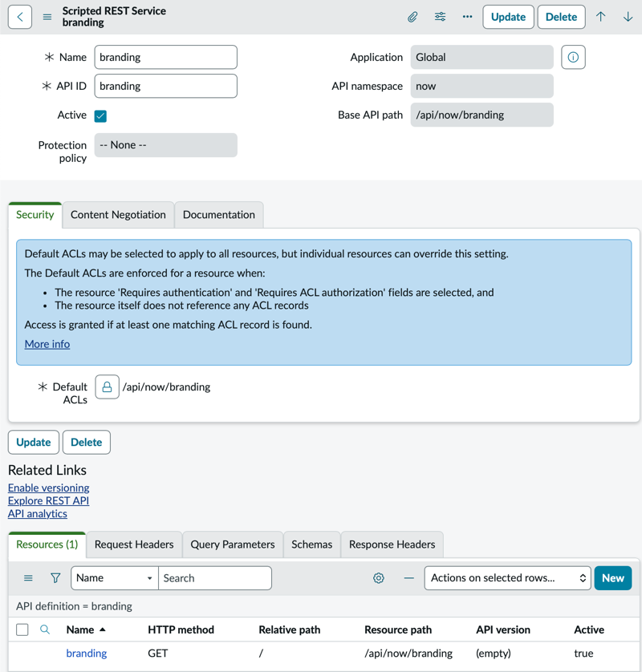This screenshot has width=642, height=672.
Task: Toggle column search magnifier icon
Action: point(45,629)
